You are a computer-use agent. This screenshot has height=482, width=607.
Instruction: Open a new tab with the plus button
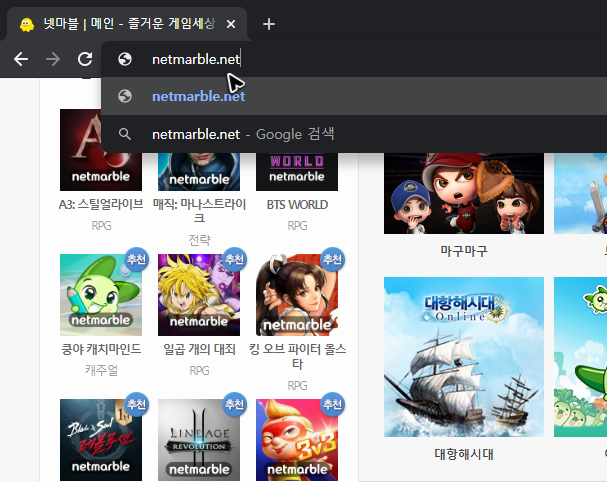(x=269, y=24)
